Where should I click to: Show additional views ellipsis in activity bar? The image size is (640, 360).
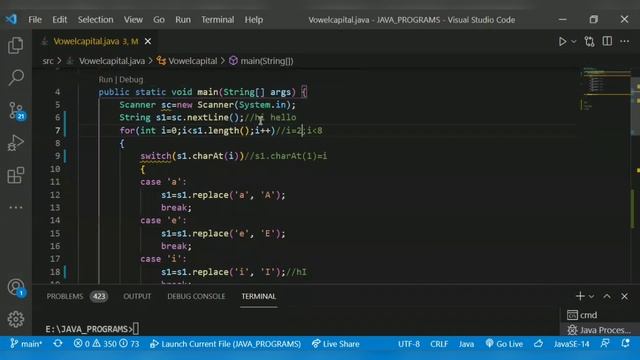[16, 207]
